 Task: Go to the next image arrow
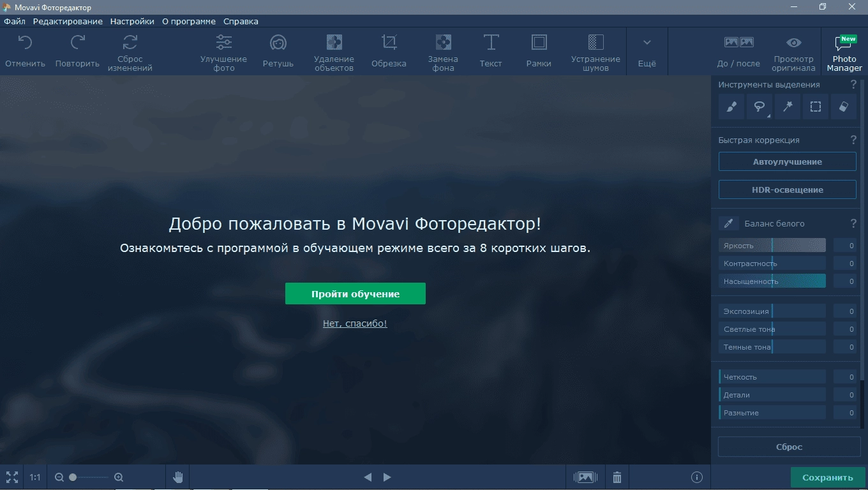tap(387, 477)
